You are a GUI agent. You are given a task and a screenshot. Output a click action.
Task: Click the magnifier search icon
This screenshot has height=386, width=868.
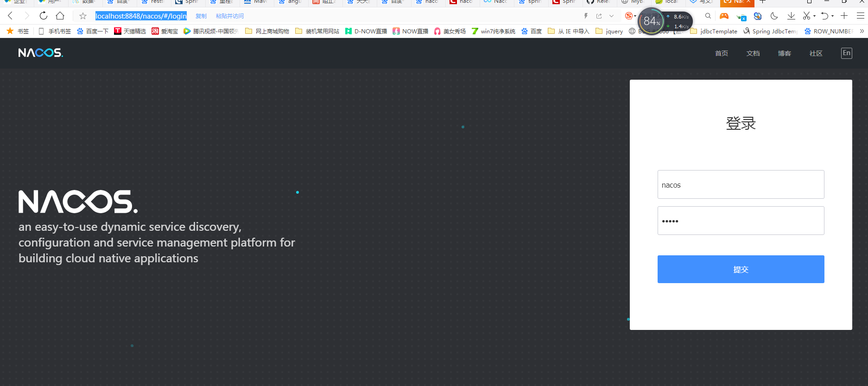click(708, 16)
